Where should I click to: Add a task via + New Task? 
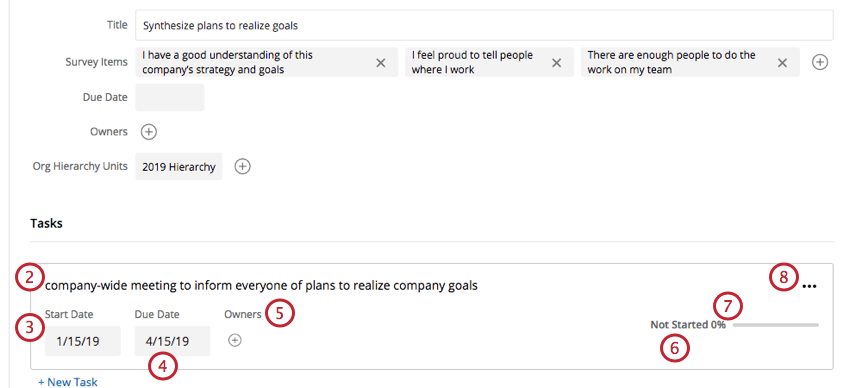click(68, 382)
